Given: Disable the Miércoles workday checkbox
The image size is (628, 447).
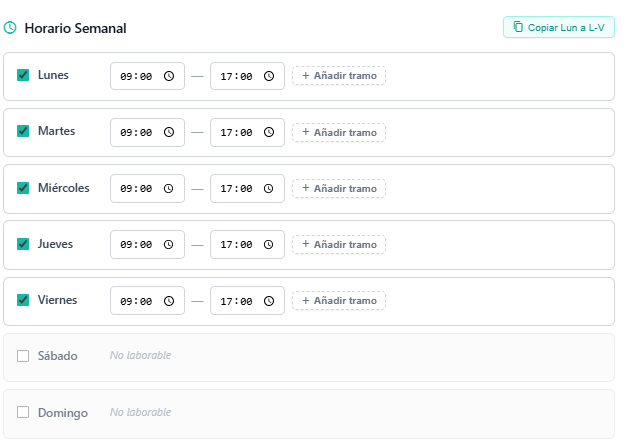Looking at the screenshot, I should 23,188.
